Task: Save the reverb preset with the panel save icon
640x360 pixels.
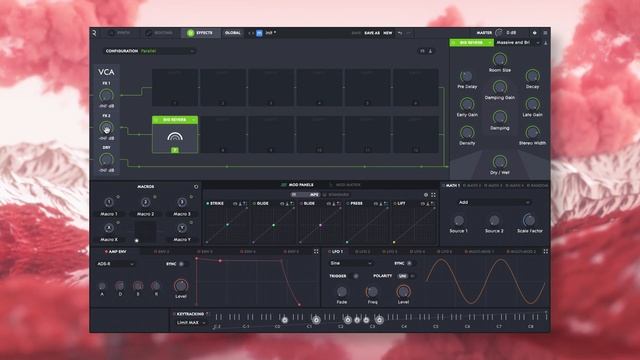Action: click(x=546, y=42)
